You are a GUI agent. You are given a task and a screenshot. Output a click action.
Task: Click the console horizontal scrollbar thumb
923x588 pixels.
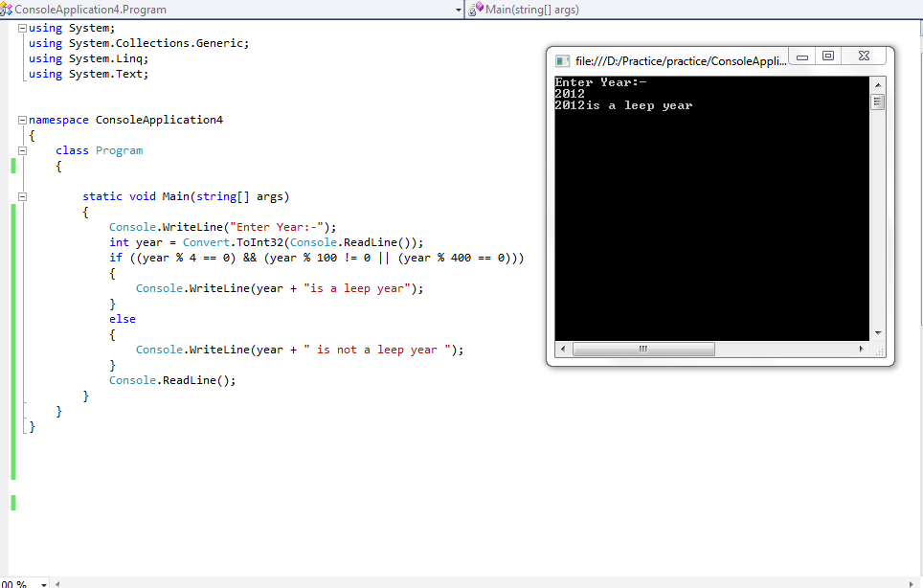tap(643, 349)
